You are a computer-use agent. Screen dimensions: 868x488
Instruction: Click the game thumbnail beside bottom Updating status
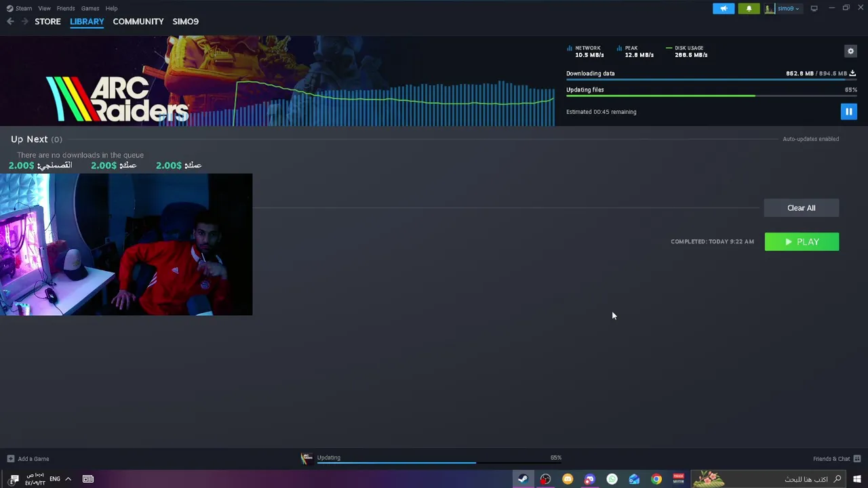click(307, 459)
